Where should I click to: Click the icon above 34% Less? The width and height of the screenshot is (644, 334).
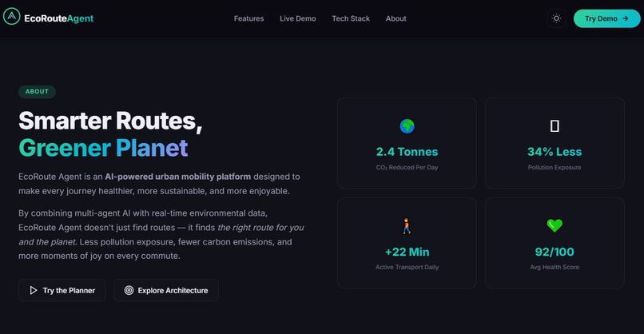pyautogui.click(x=555, y=126)
